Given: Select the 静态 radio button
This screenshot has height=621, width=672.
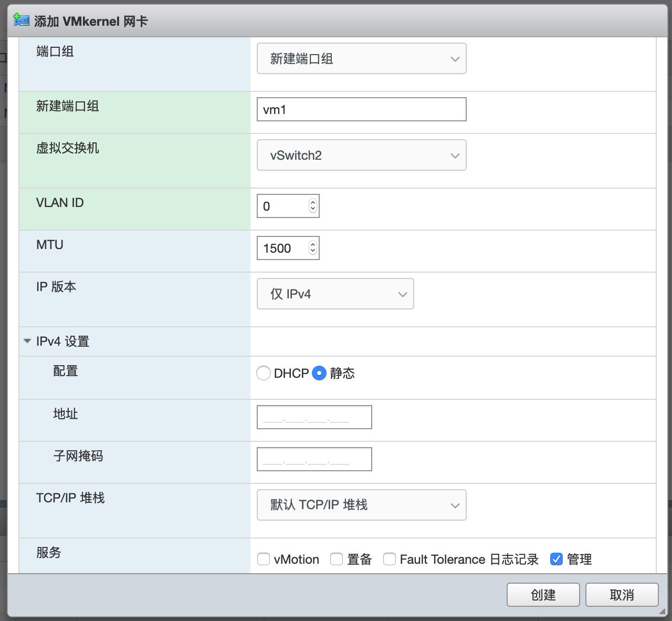Looking at the screenshot, I should pyautogui.click(x=319, y=373).
